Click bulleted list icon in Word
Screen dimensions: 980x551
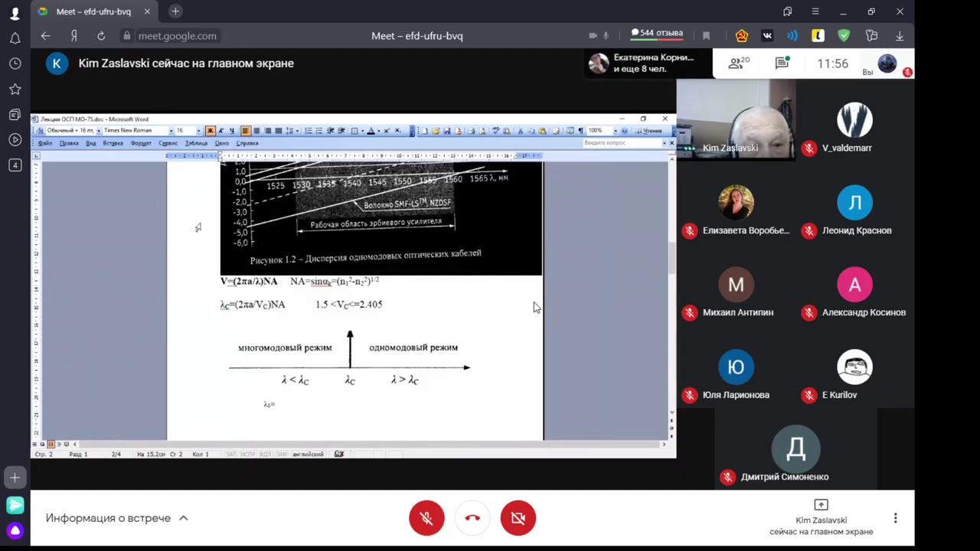[x=319, y=131]
